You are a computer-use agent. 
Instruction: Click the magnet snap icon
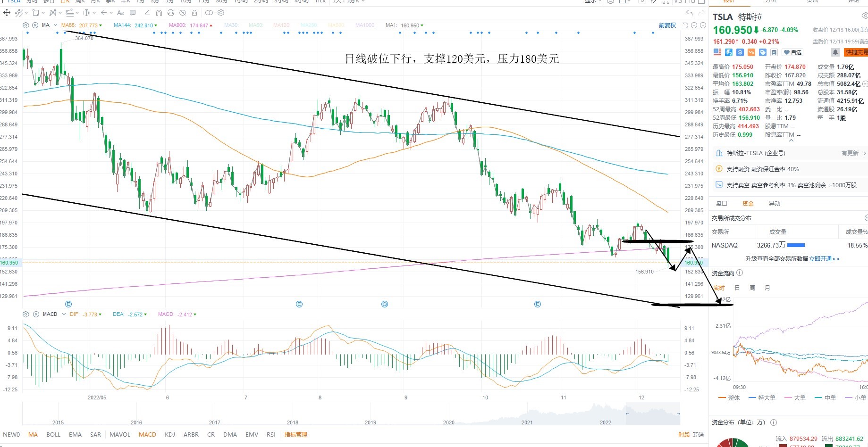pos(159,13)
